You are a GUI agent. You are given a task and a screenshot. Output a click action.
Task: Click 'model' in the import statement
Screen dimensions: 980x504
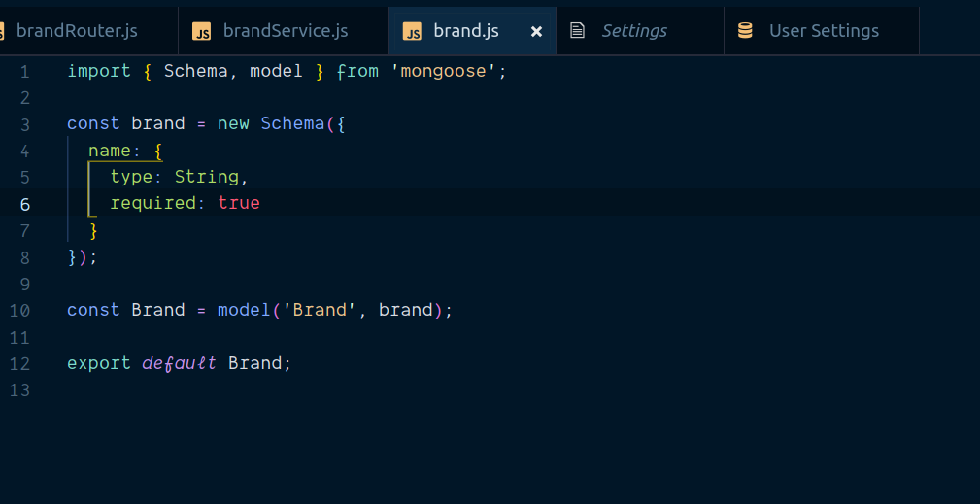(x=276, y=71)
